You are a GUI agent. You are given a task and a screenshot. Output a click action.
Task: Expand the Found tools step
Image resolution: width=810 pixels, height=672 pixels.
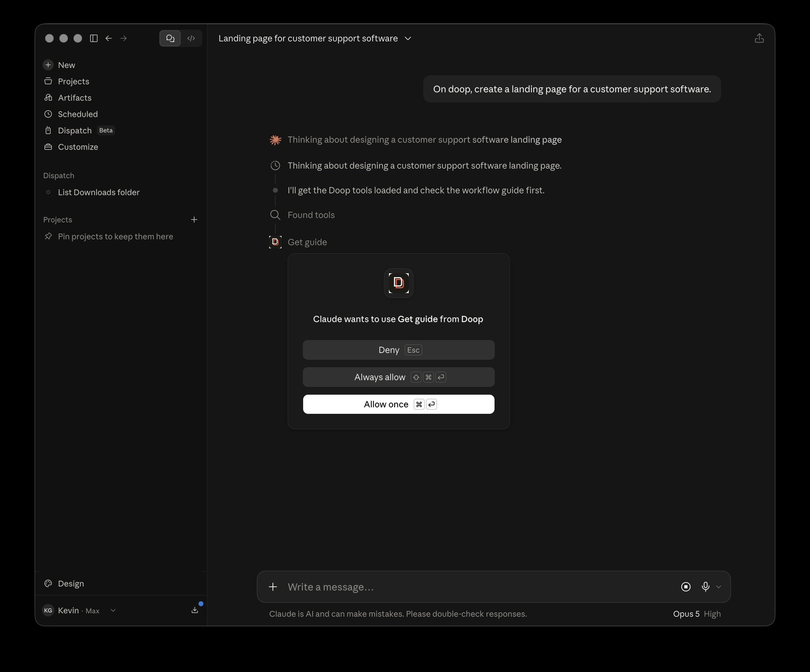point(311,215)
